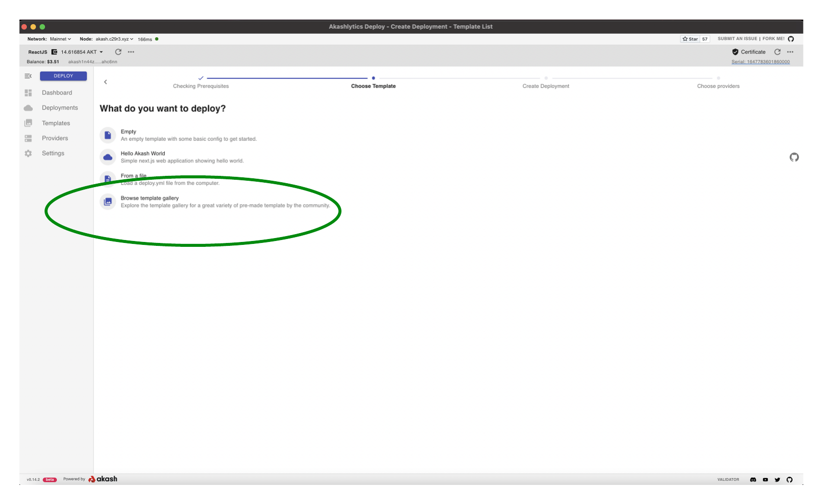Click the star count 57
Image resolution: width=823 pixels, height=504 pixels.
705,39
